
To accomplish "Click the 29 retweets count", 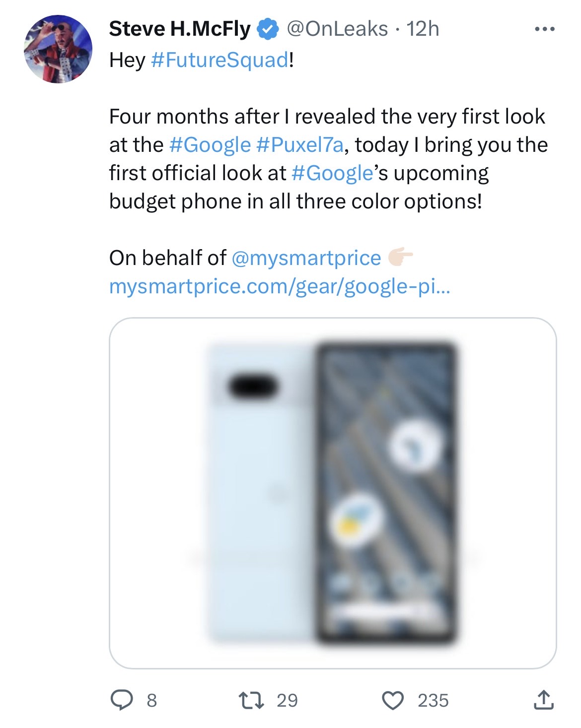I will [x=287, y=700].
